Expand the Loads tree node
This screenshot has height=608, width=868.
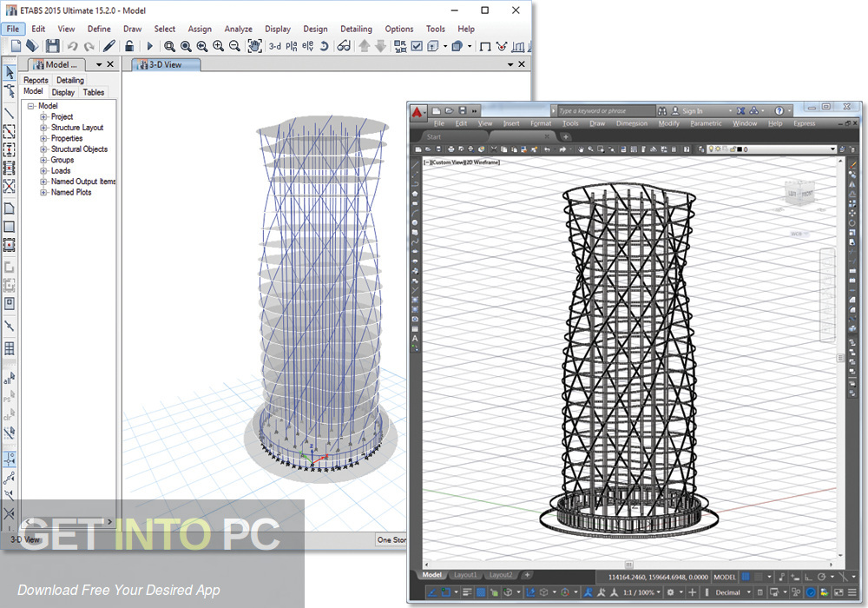[43, 170]
